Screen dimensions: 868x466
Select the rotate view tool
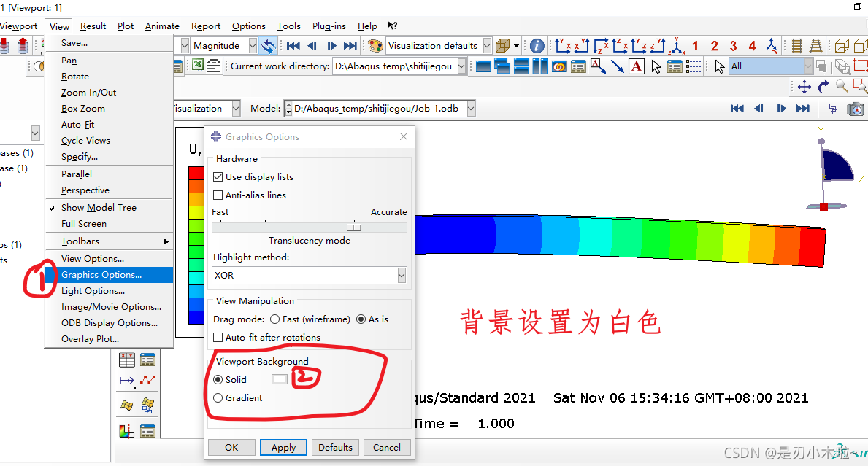(823, 87)
